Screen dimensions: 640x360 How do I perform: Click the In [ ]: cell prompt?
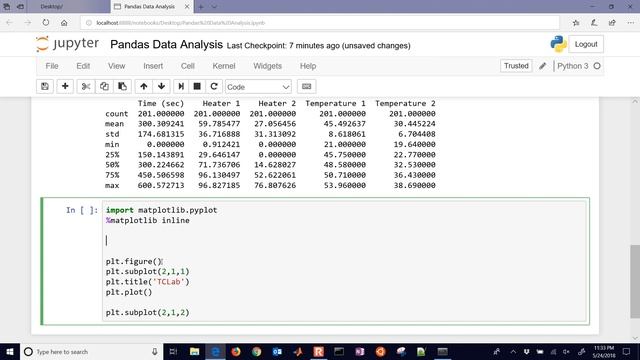[82, 210]
